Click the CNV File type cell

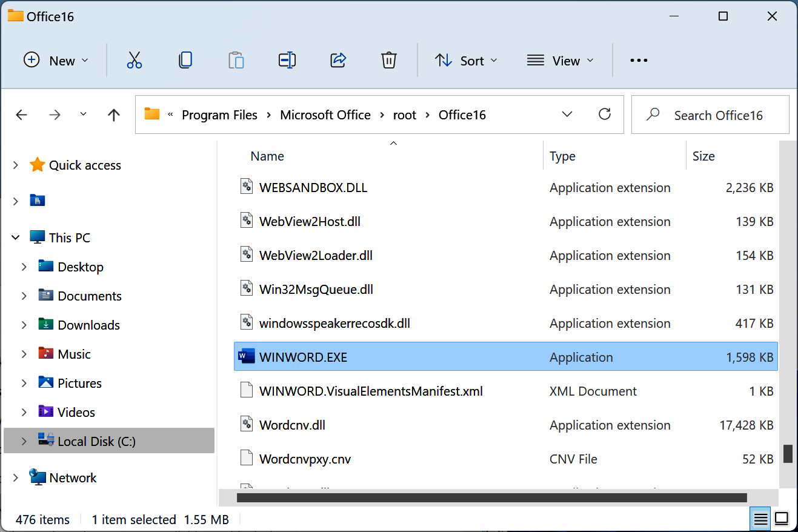[x=573, y=459]
